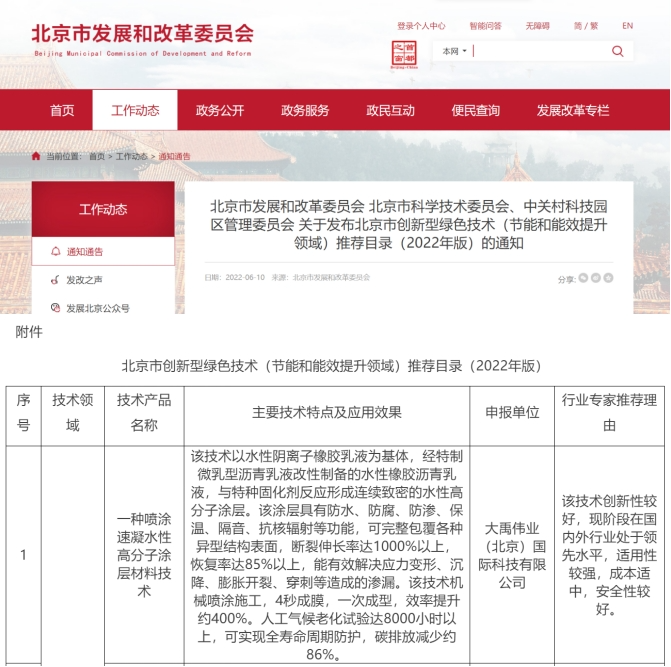The width and height of the screenshot is (671, 667).
Task: Click the search magnifier icon
Action: pos(618,51)
